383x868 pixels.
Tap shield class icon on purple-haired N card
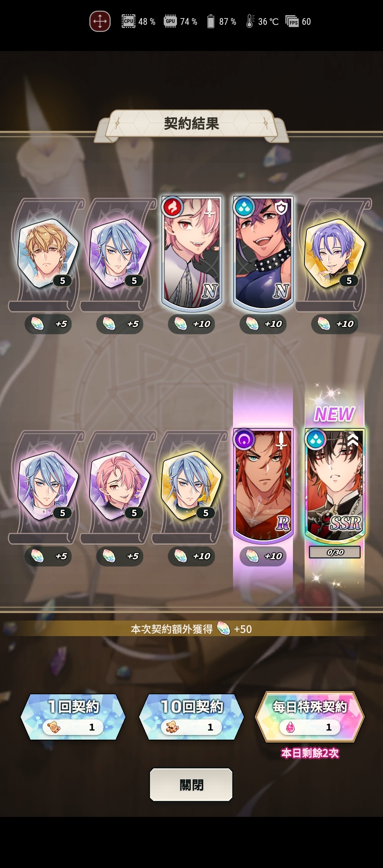pos(281,208)
